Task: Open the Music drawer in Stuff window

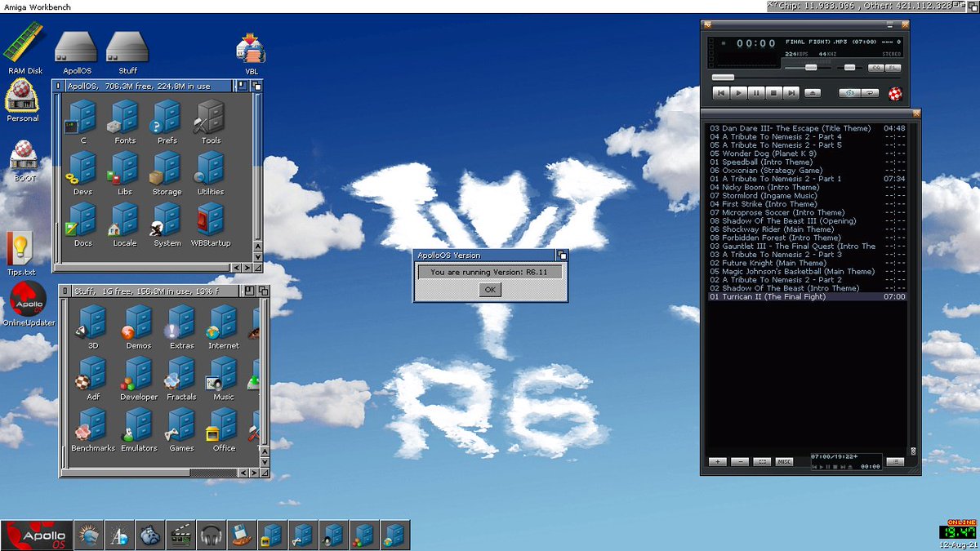Action: click(x=223, y=378)
